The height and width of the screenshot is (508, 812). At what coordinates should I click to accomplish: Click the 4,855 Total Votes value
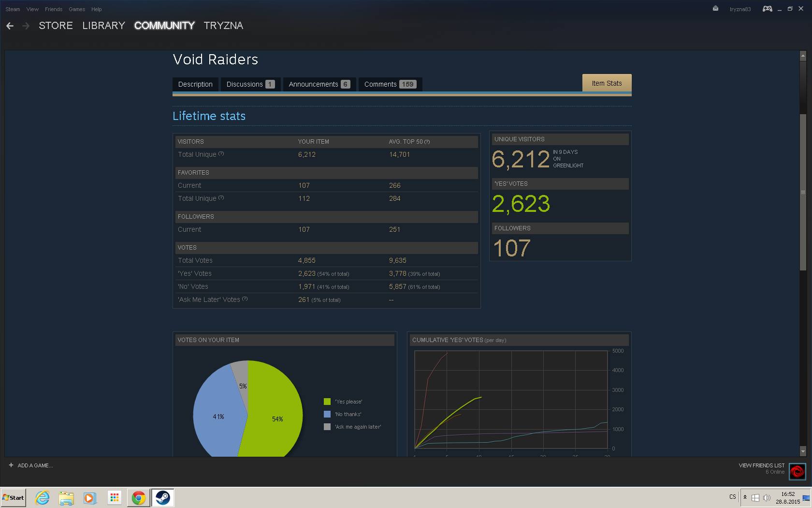tap(306, 260)
